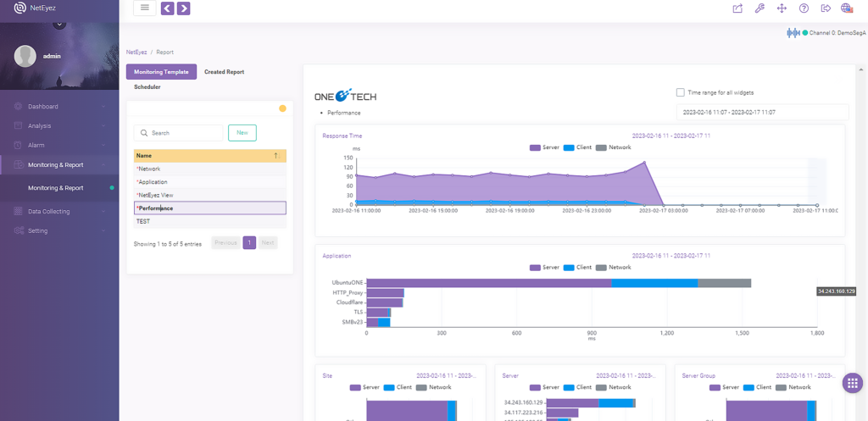The height and width of the screenshot is (421, 868).
Task: Open the help question mark icon
Action: [804, 8]
